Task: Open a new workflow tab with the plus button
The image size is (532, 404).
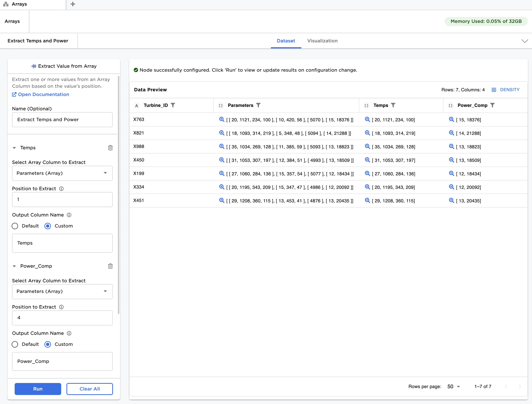Action: [73, 4]
